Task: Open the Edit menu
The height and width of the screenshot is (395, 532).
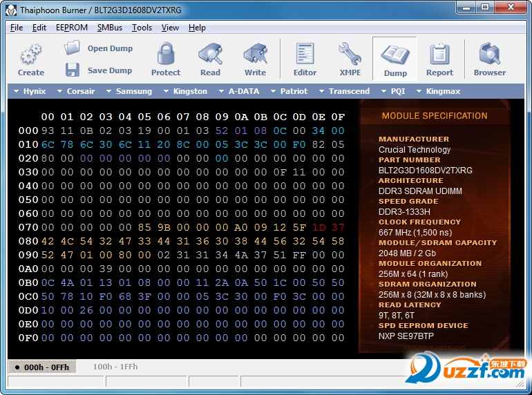Action: click(39, 28)
